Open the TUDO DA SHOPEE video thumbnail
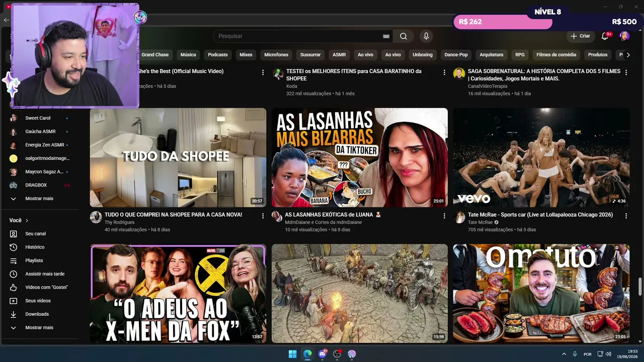Image resolution: width=644 pixels, height=362 pixels. coord(178,157)
